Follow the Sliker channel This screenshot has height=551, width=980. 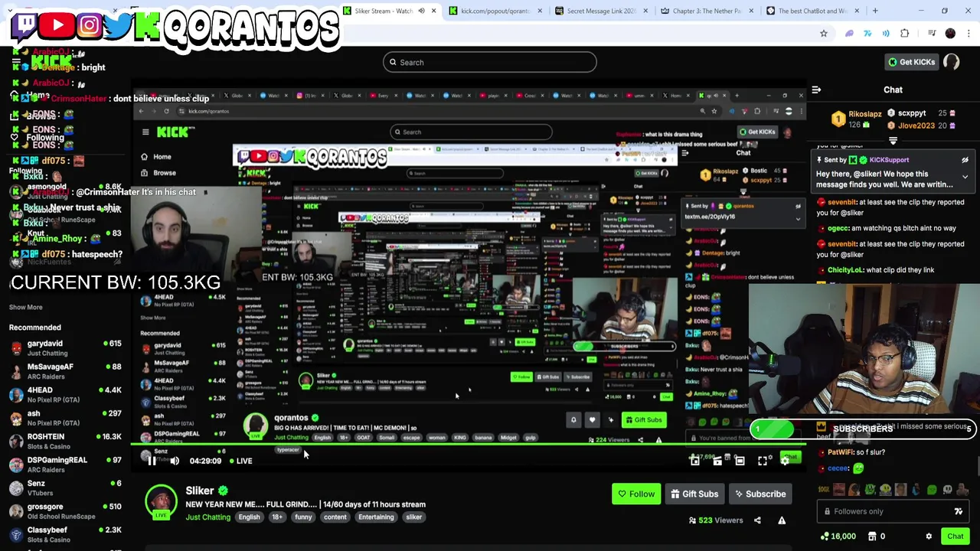pos(636,494)
